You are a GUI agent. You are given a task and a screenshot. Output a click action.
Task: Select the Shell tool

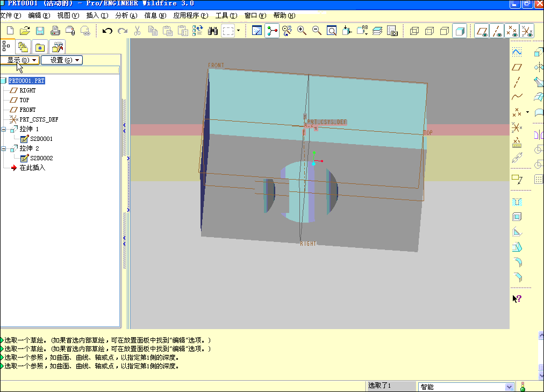(x=517, y=217)
